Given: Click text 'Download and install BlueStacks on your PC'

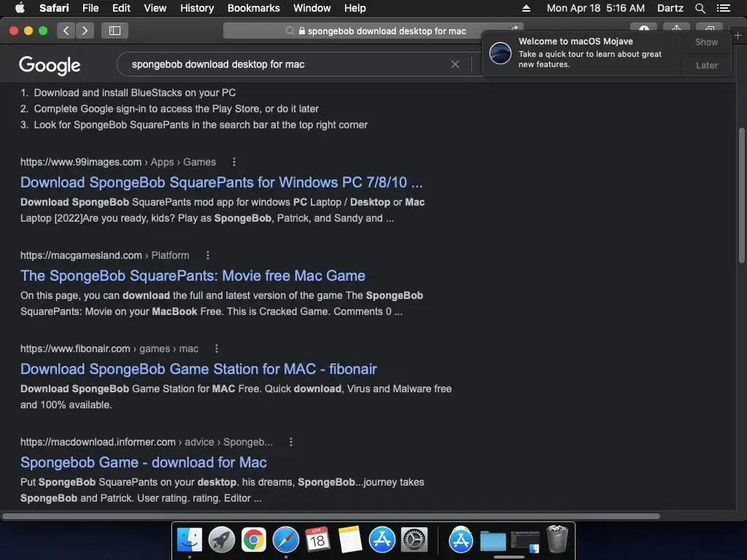Looking at the screenshot, I should [x=135, y=93].
